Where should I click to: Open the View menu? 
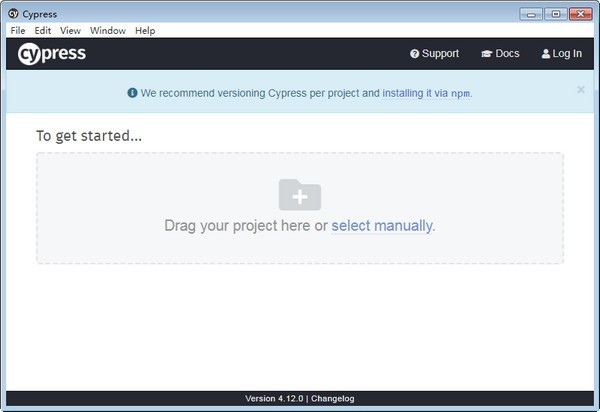tap(70, 31)
